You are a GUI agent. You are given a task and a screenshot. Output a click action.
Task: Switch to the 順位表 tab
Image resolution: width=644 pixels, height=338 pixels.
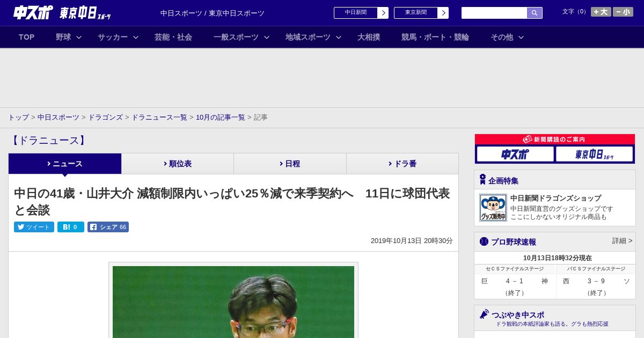pyautogui.click(x=178, y=164)
